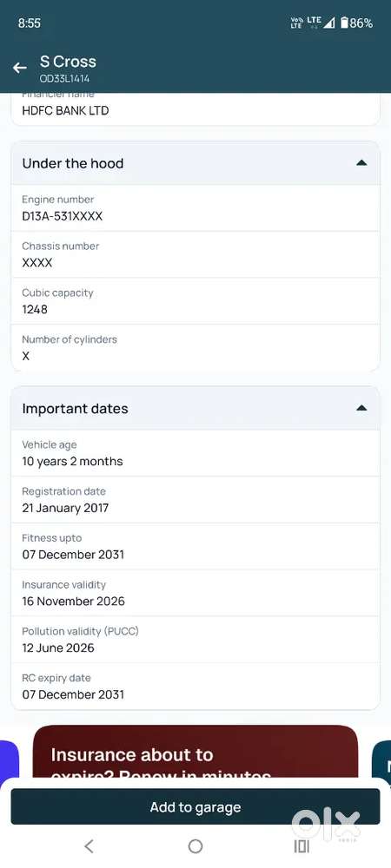391x868 pixels.
Task: Tap the signal strength icon
Action: [329, 23]
